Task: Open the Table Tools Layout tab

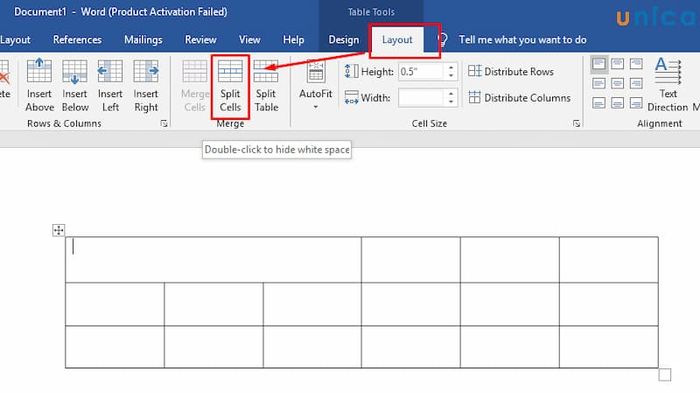Action: [397, 40]
